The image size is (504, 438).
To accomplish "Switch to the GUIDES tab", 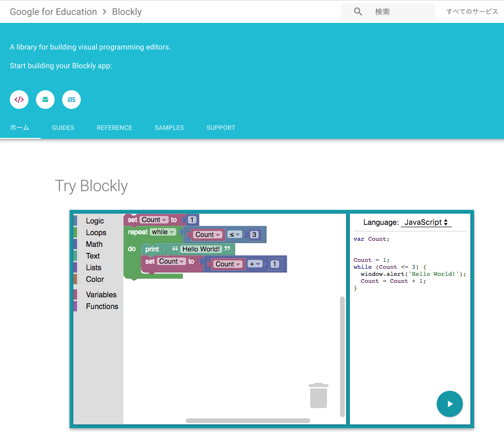I will click(x=63, y=128).
